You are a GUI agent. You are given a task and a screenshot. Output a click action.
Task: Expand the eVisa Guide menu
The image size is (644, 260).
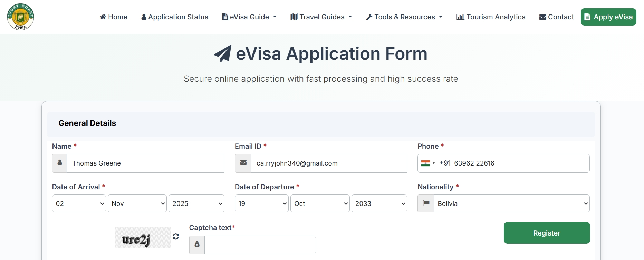click(249, 17)
